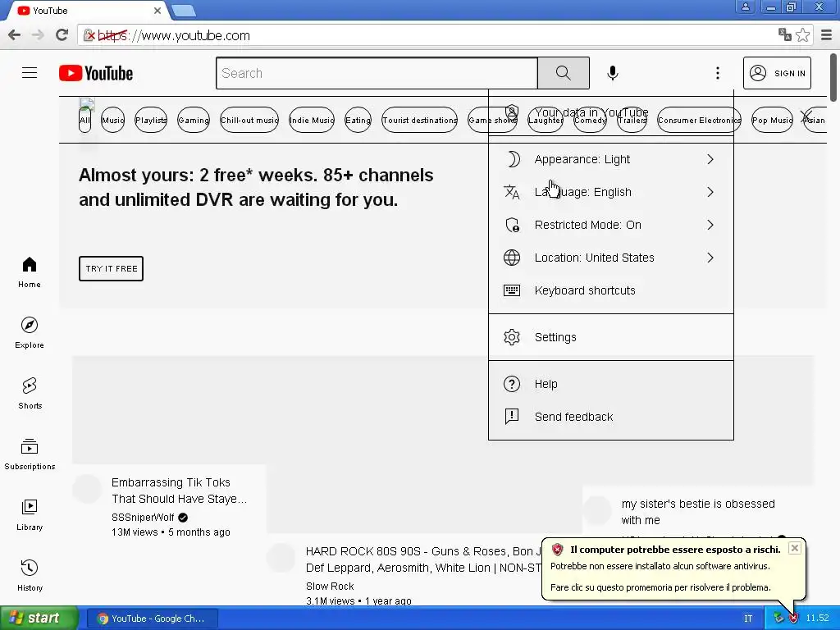Open History in sidebar
Viewport: 840px width, 630px height.
click(x=30, y=575)
